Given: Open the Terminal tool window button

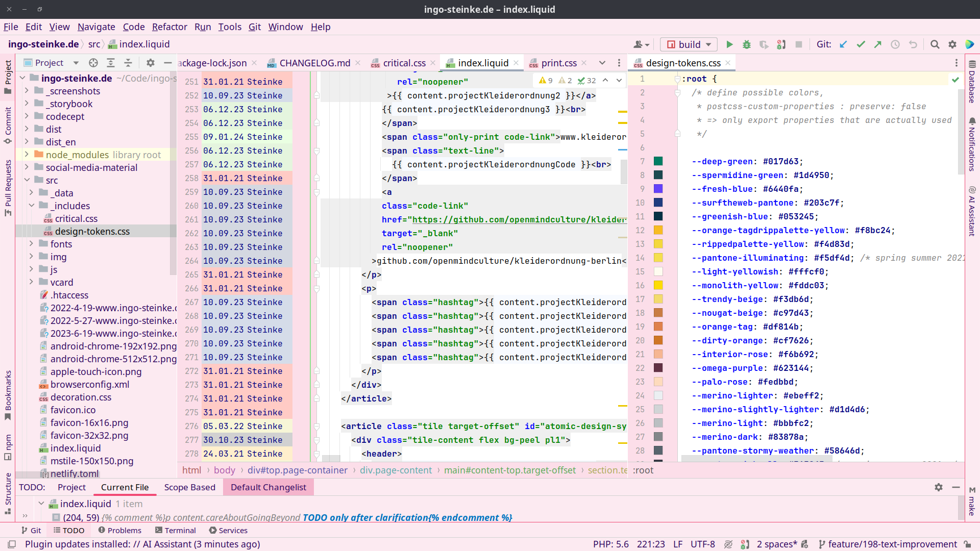Looking at the screenshot, I should coord(176,531).
